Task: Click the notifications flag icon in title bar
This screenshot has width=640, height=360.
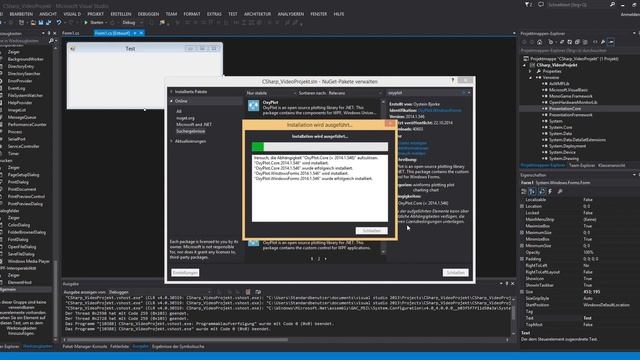Action: 528,4
